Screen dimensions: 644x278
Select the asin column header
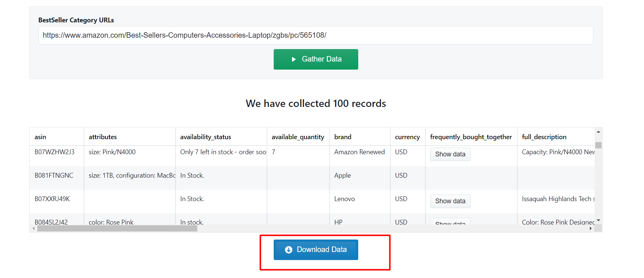40,137
